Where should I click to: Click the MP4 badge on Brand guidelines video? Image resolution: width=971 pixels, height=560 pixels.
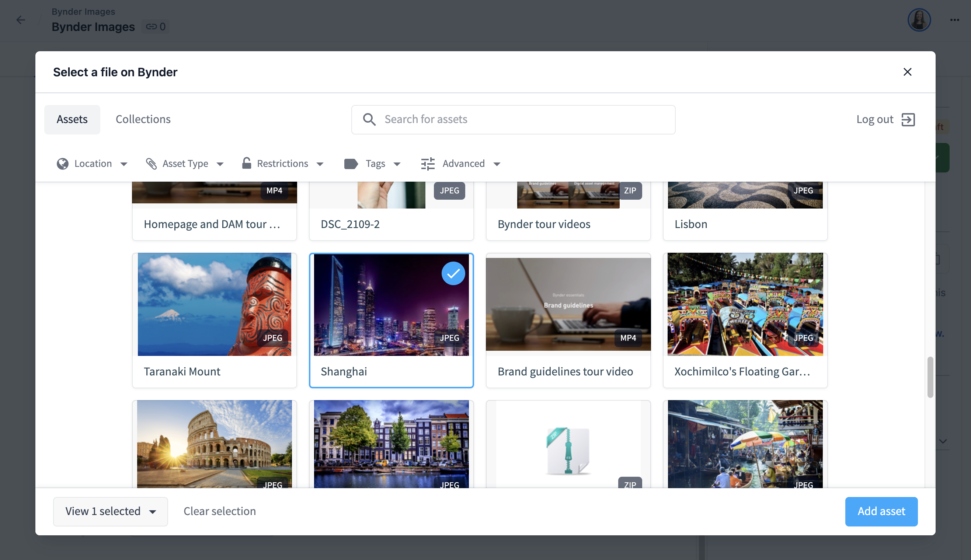click(628, 338)
